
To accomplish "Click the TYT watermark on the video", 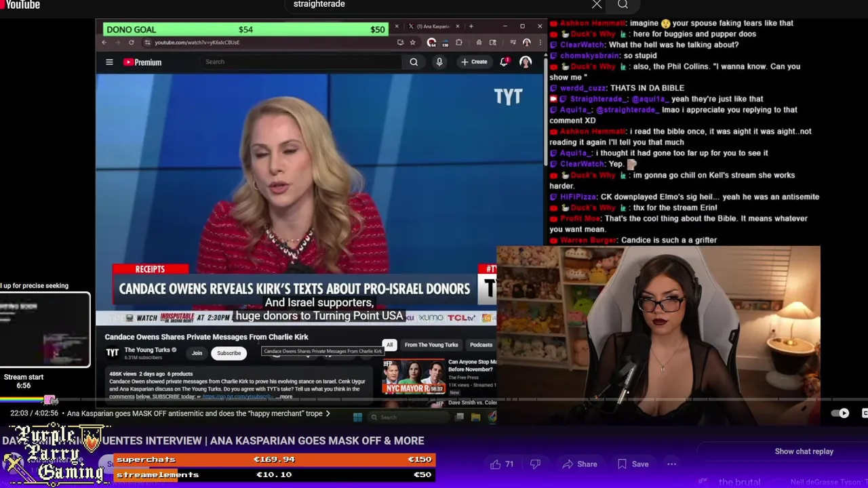I will pyautogui.click(x=509, y=97).
